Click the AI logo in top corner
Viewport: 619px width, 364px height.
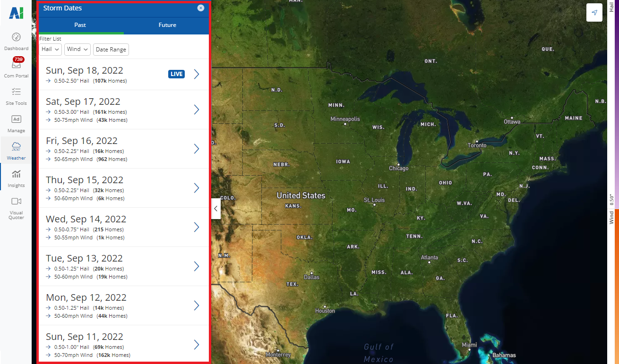[x=16, y=13]
